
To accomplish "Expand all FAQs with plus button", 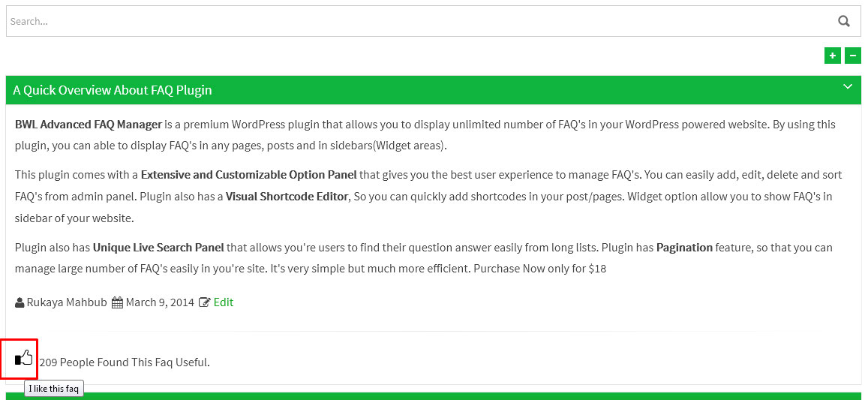I will pos(832,56).
